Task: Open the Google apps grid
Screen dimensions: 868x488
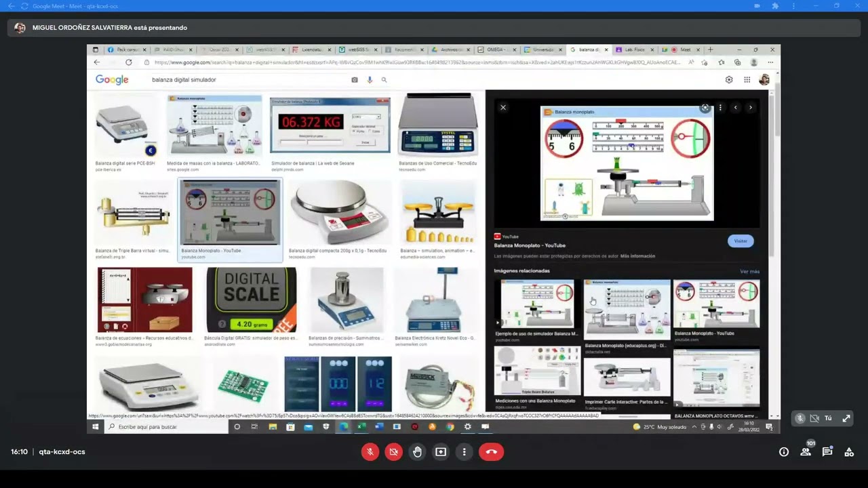Action: 747,79
